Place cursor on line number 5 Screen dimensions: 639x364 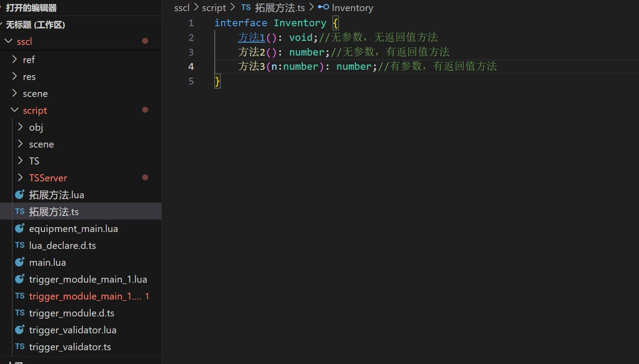point(191,81)
